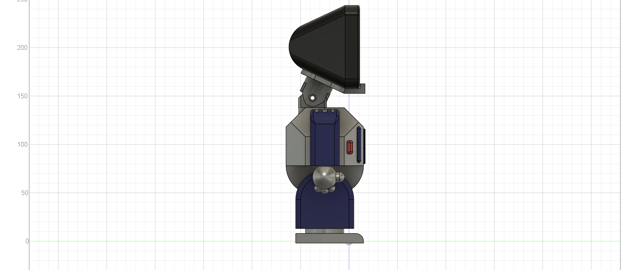
Task: Click the 0 grid axis label
Action: click(27, 241)
